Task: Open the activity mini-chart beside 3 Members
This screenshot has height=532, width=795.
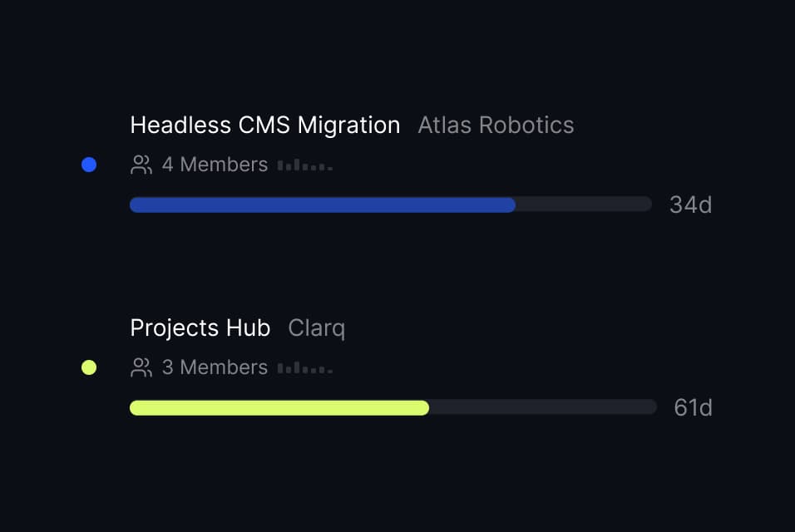Action: 304,367
